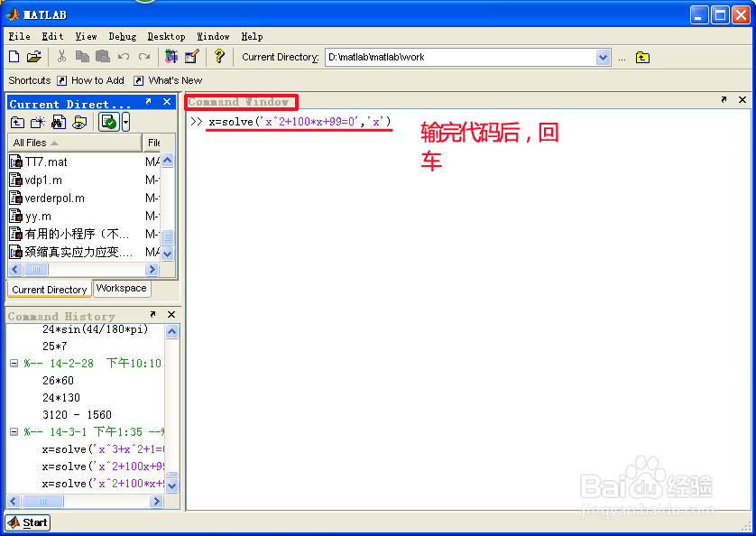The width and height of the screenshot is (756, 536).
Task: Undock the Current Directory panel
Action: coord(149,102)
